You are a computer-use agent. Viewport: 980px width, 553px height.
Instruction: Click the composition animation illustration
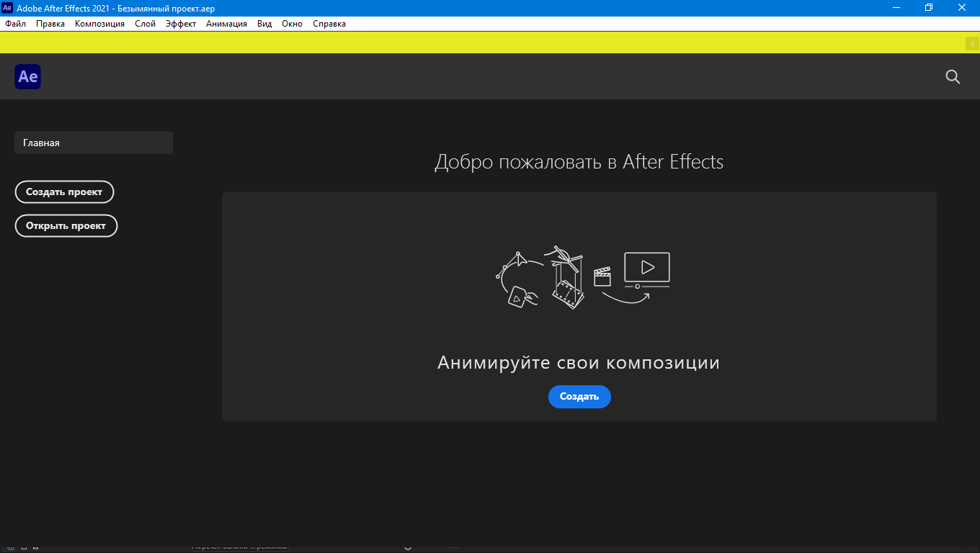[x=583, y=278]
